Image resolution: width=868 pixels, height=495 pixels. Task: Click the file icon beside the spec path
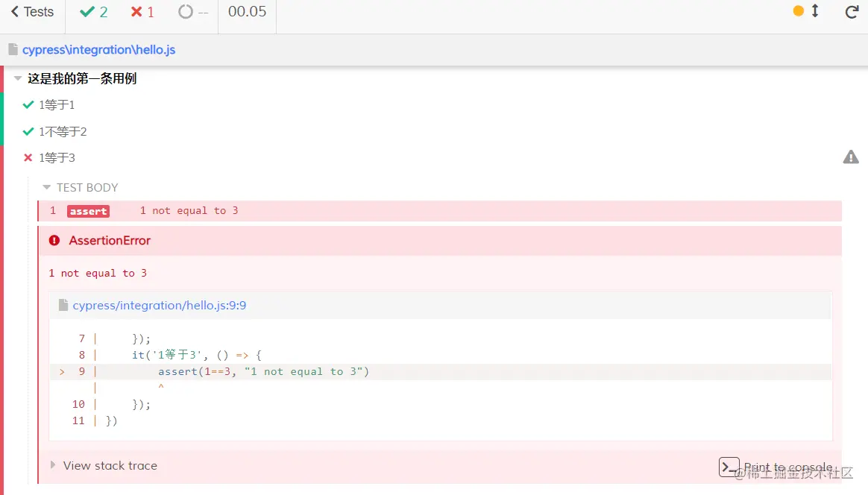(x=13, y=49)
